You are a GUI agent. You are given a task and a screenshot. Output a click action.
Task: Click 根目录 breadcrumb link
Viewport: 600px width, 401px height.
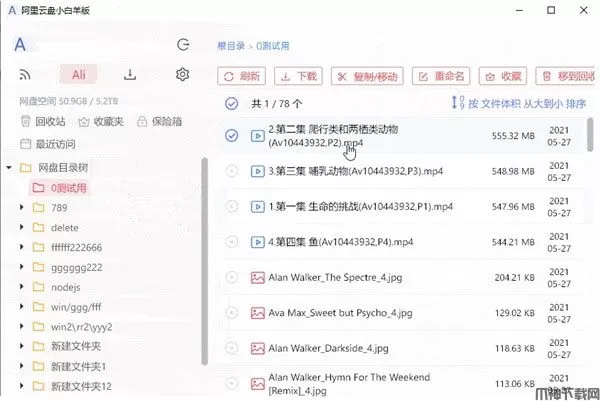click(x=231, y=46)
